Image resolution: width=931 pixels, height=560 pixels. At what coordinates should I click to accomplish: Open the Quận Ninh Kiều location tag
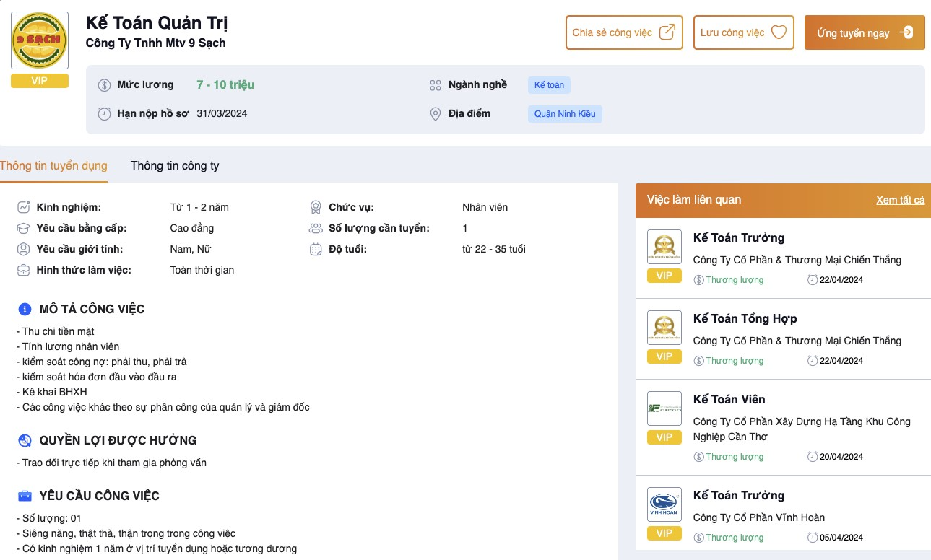(565, 114)
